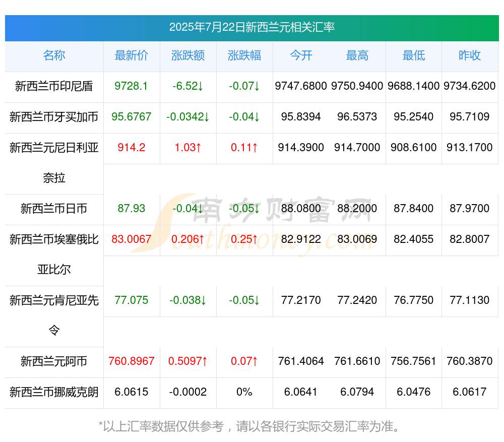This screenshot has width=504, height=442.
Task: Click open value 761.4064
Action: [301, 361]
